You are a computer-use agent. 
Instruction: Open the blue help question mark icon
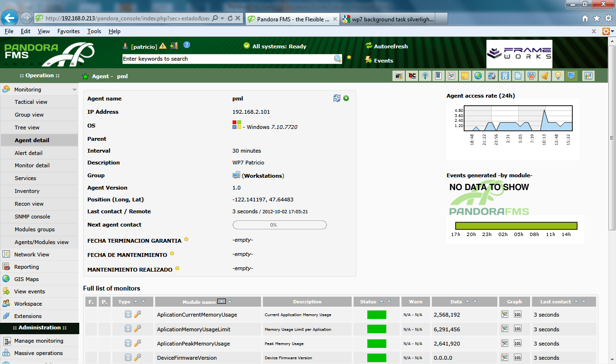(187, 45)
